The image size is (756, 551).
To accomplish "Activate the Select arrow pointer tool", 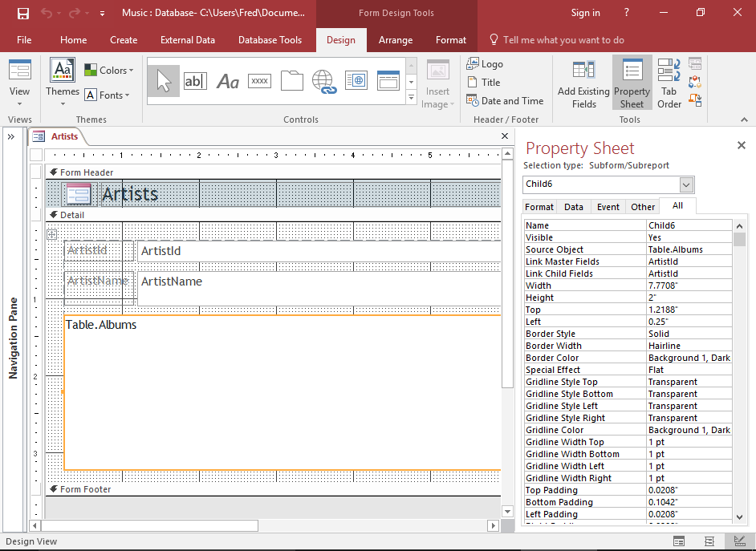I will [164, 81].
